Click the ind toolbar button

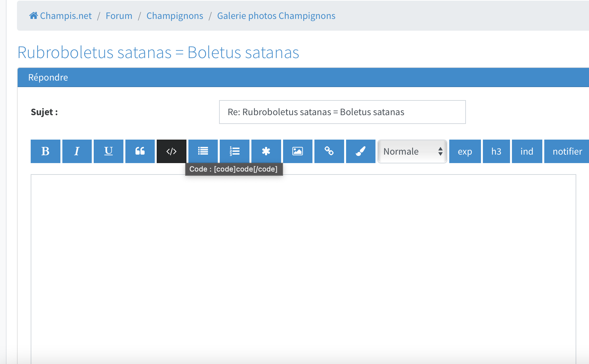[527, 151]
